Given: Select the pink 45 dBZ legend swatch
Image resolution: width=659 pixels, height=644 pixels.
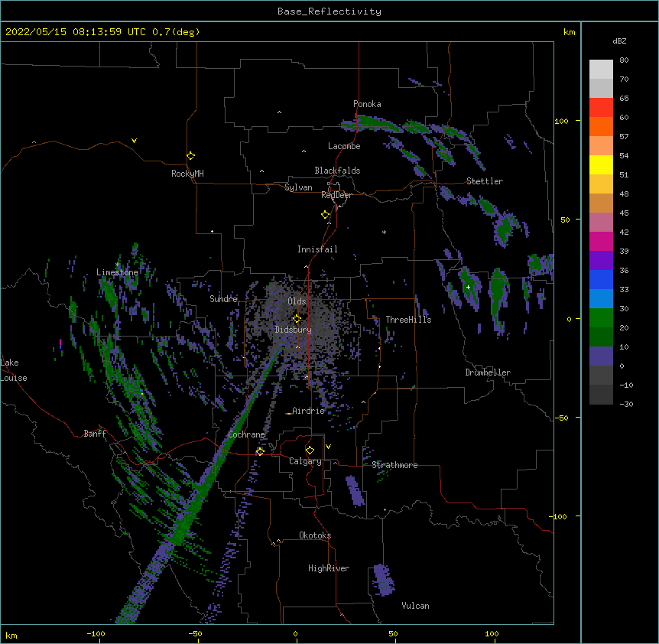Looking at the screenshot, I should [601, 223].
